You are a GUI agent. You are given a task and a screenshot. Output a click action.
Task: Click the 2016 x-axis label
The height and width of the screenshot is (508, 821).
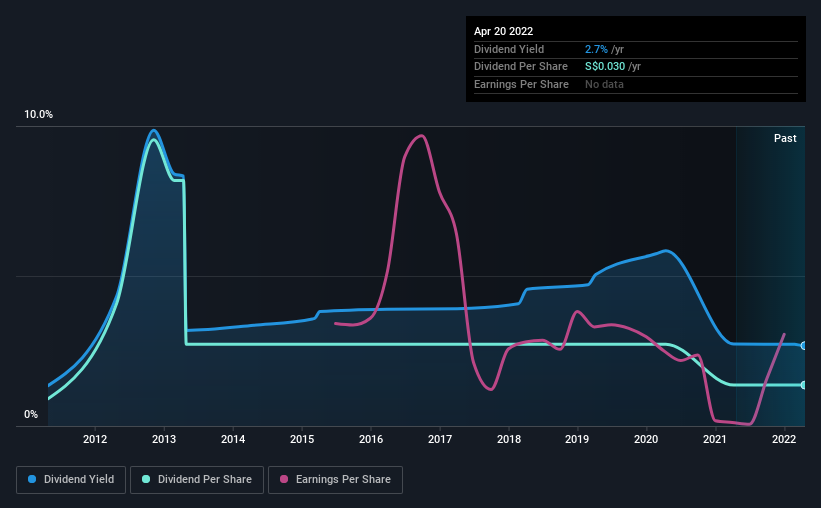pos(371,439)
